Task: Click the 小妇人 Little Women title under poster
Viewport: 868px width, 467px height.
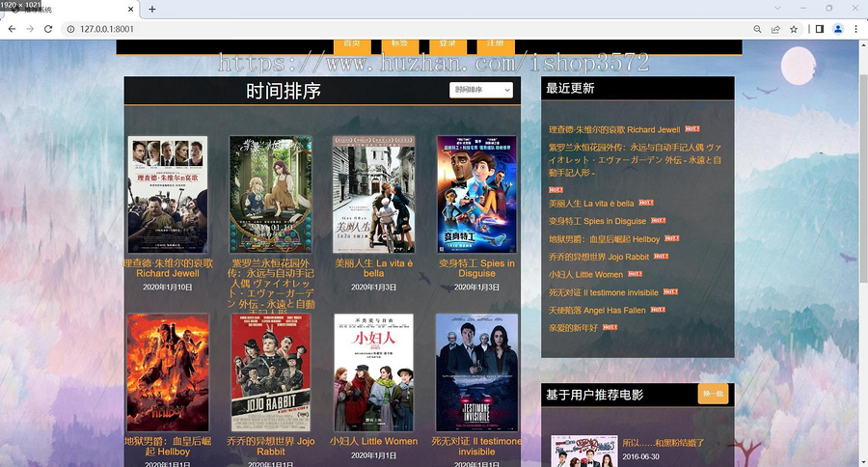Action: (x=373, y=442)
